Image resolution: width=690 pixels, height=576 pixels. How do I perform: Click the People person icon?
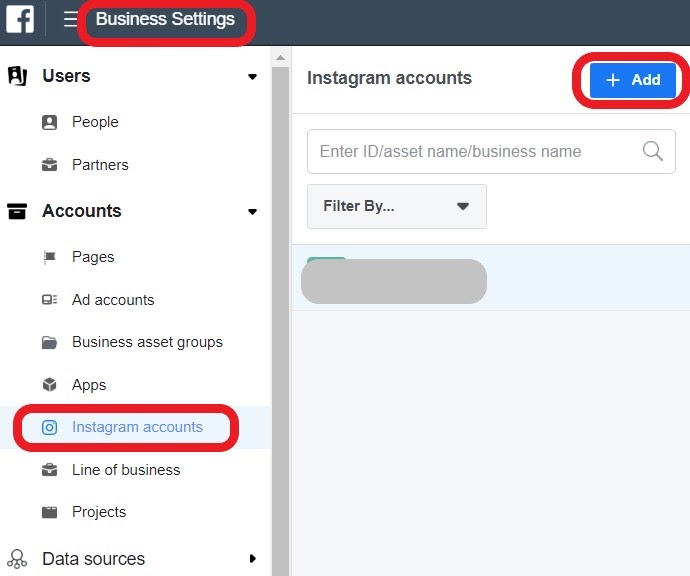pos(49,122)
